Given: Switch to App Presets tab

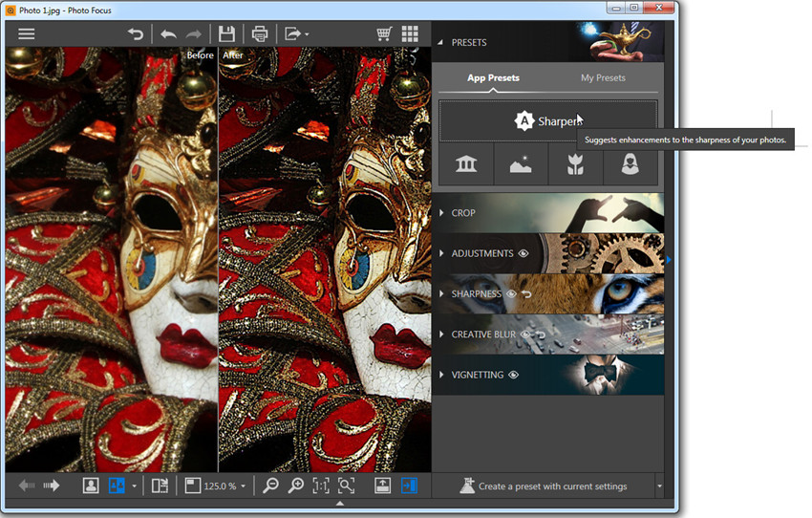Looking at the screenshot, I should 493,77.
